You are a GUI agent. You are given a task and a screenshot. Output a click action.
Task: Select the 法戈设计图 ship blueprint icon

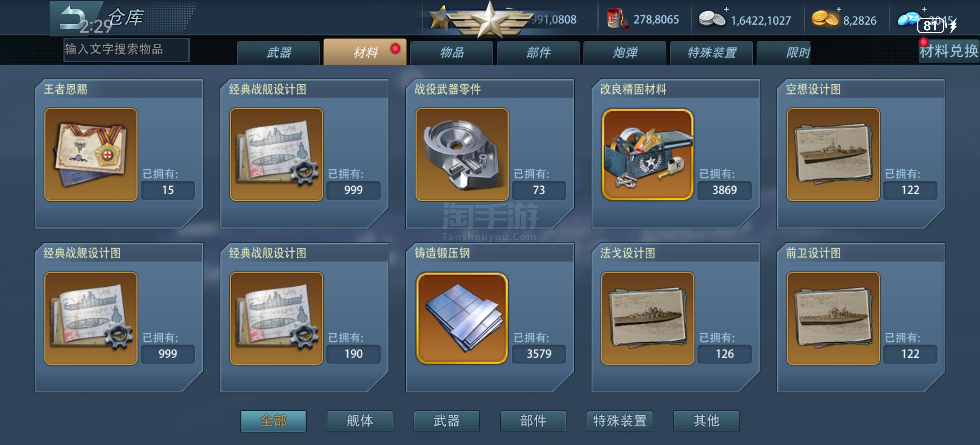(647, 318)
